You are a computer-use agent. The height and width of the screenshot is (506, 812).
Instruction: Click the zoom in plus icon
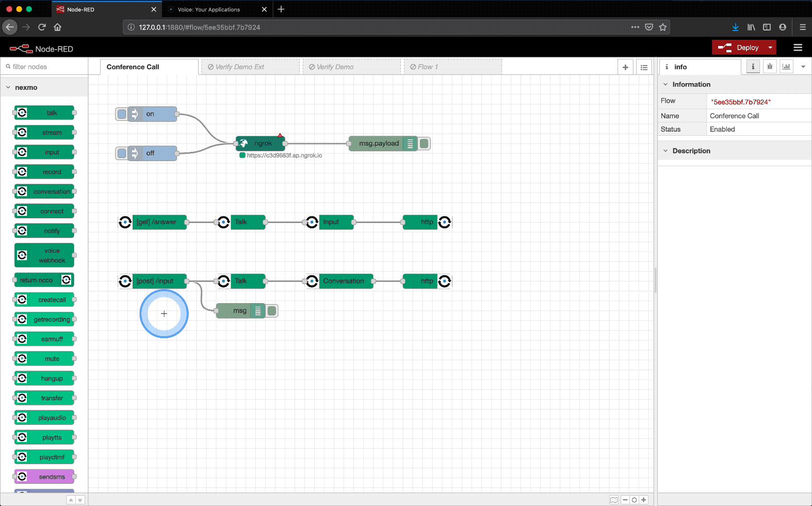tap(643, 500)
